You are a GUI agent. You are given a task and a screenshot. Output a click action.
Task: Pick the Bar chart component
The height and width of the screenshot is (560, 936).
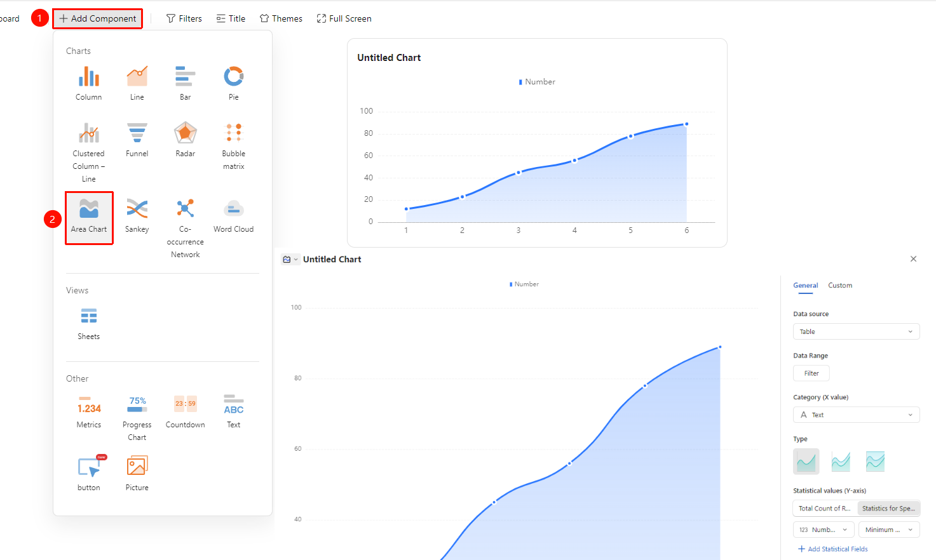186,83
